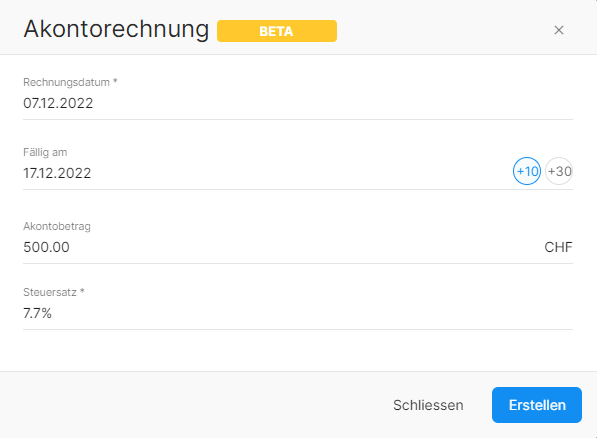Screen dimensions: 597x438
Task: Click the Steuersatz field label
Action: click(54, 292)
